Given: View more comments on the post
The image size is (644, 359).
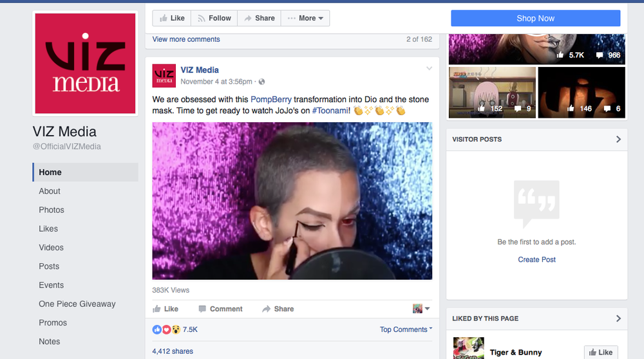Looking at the screenshot, I should tap(186, 39).
